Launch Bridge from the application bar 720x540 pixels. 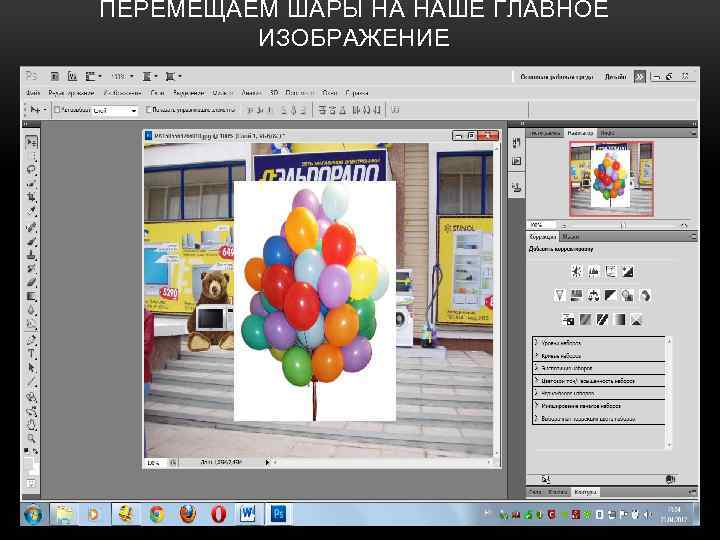(55, 76)
